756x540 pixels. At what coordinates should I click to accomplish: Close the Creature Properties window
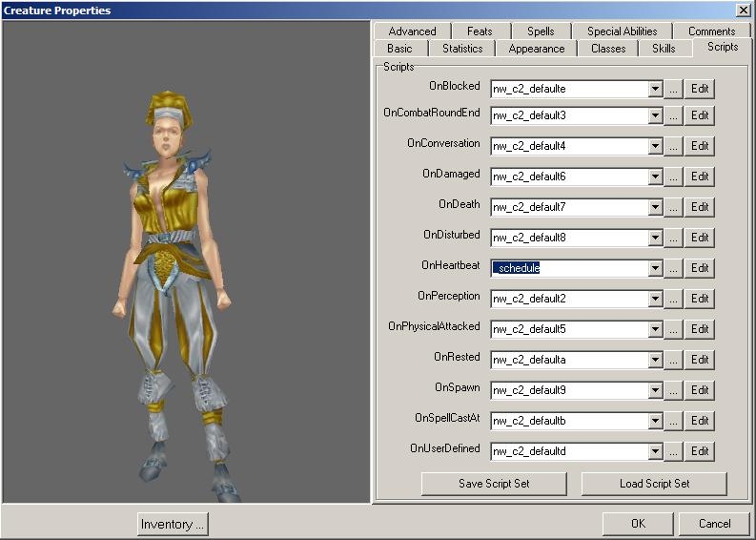pos(743,10)
